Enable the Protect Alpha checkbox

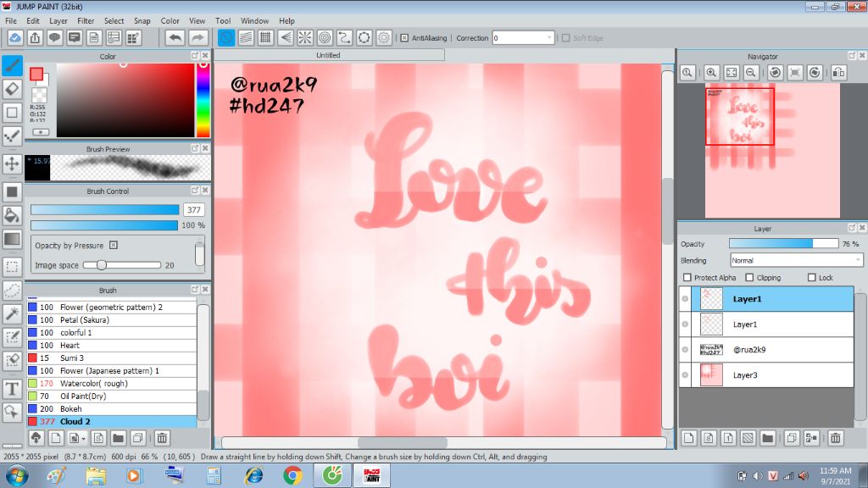[687, 278]
